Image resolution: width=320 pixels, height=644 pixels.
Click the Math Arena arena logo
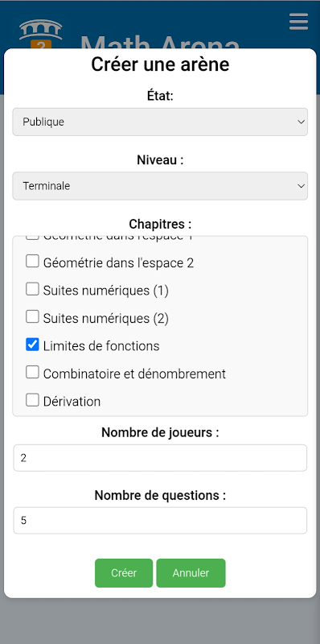[x=41, y=33]
